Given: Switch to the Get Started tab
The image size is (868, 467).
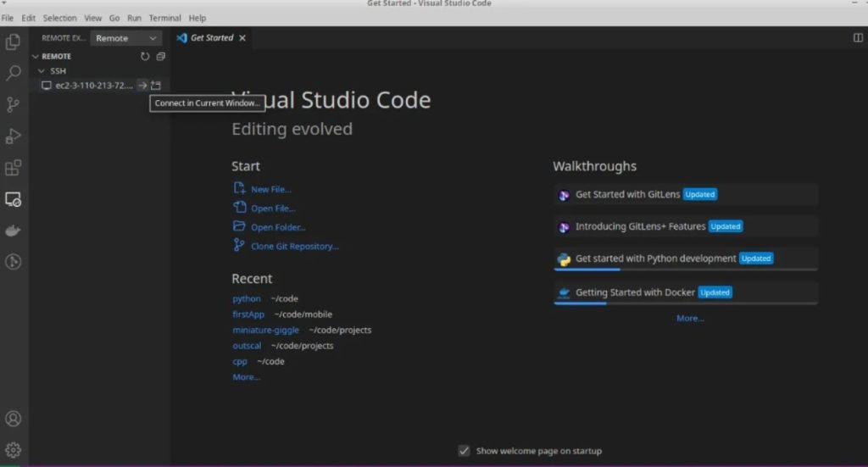Looking at the screenshot, I should coord(211,37).
